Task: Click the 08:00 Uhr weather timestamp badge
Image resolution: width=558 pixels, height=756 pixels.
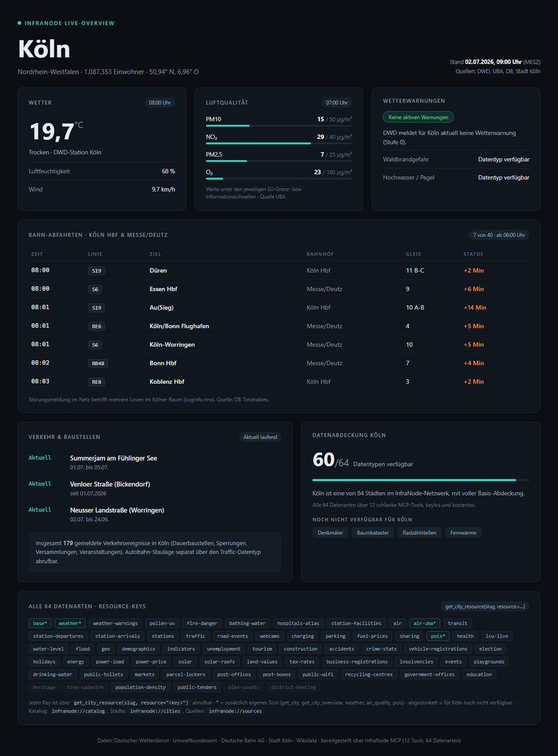Action: coord(160,102)
